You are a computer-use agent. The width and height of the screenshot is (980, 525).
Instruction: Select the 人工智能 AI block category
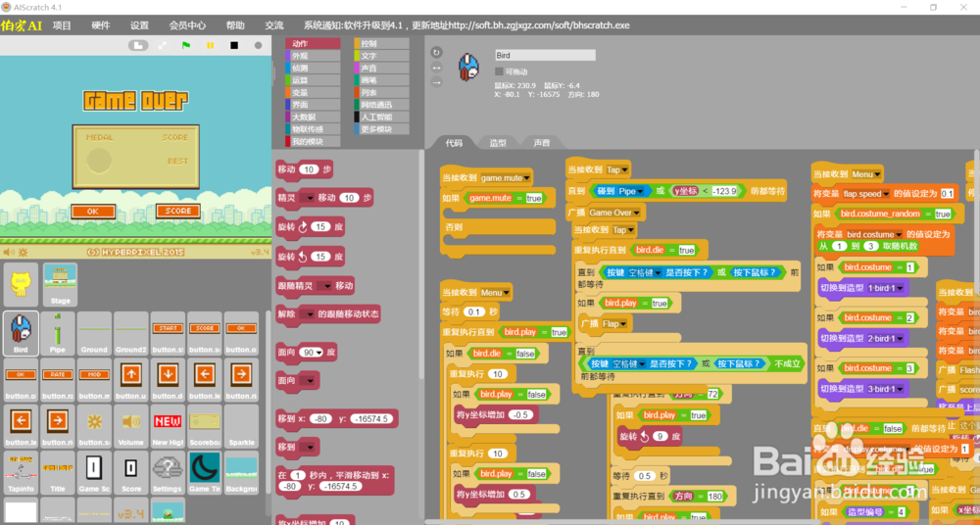tap(381, 117)
